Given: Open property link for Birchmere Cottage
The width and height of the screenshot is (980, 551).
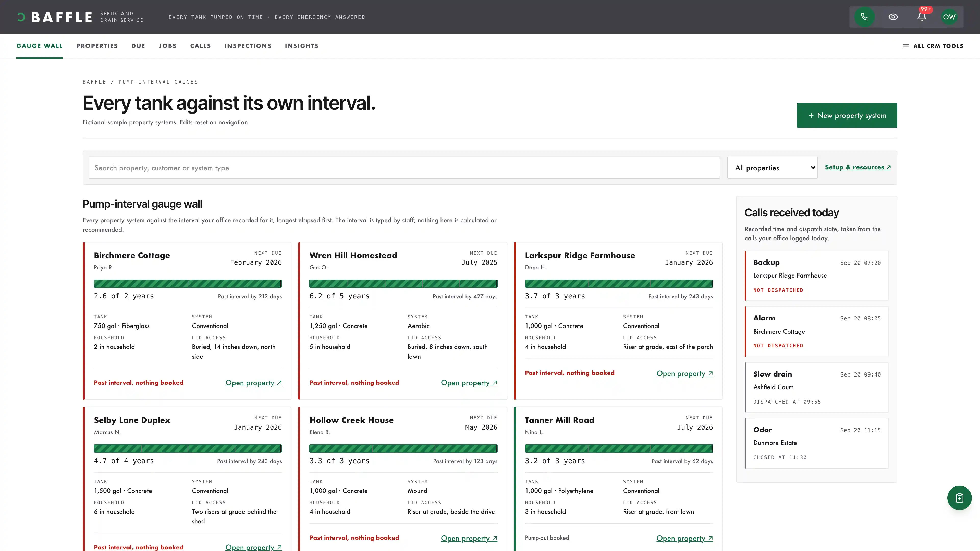Looking at the screenshot, I should [253, 383].
